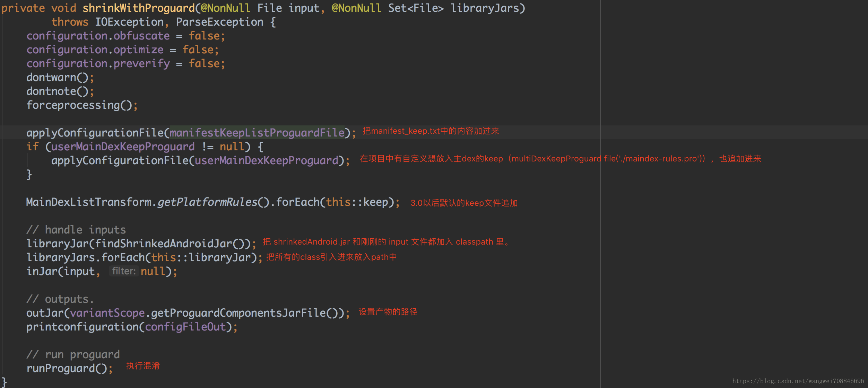Click the '// handle inputs' comment

tap(76, 230)
